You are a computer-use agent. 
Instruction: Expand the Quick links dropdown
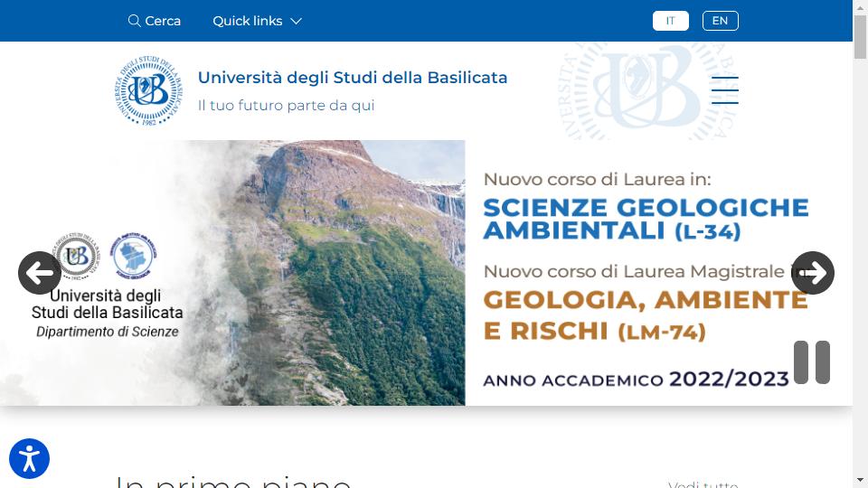(x=258, y=21)
